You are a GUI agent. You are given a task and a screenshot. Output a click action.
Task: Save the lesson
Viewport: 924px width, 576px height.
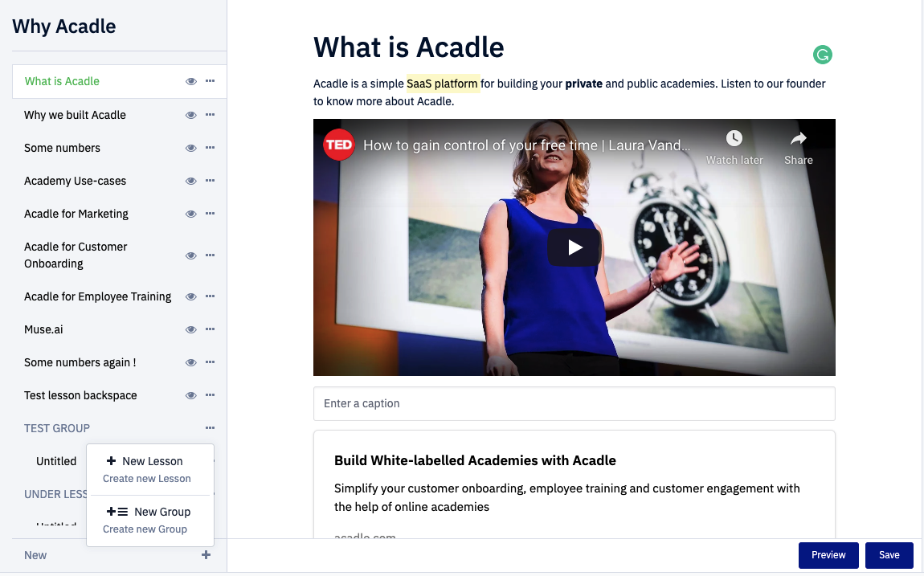click(889, 555)
